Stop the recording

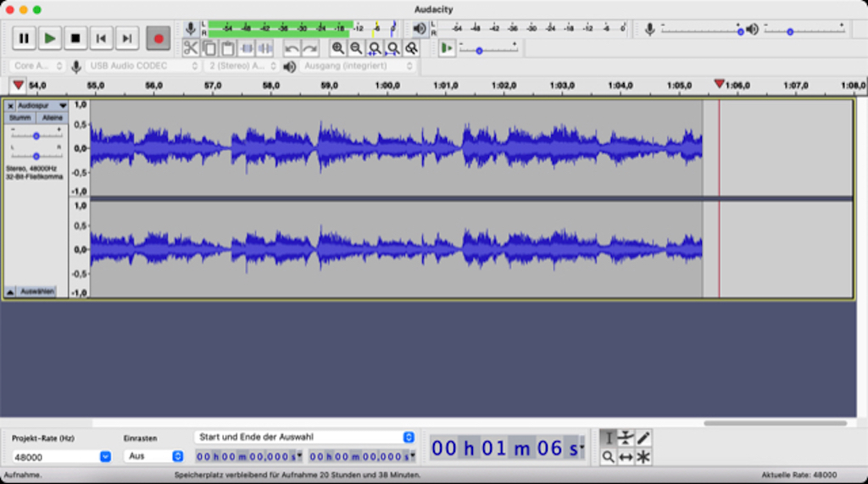[x=75, y=38]
